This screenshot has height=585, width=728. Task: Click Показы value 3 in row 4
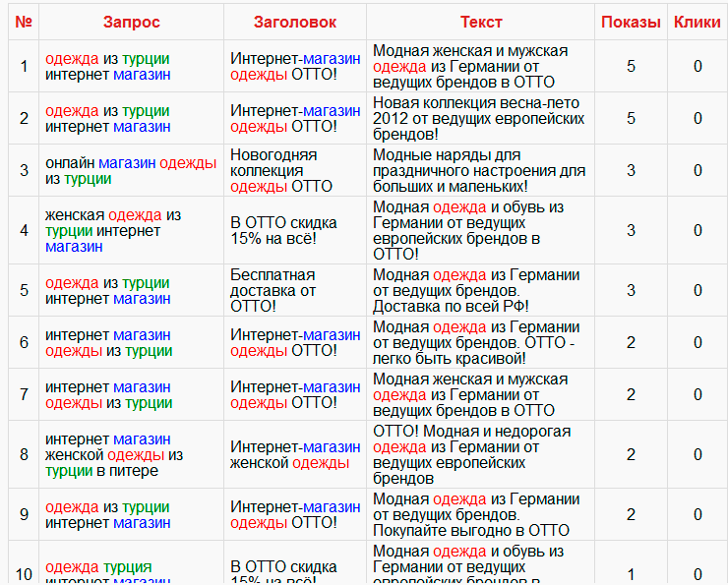coord(631,231)
